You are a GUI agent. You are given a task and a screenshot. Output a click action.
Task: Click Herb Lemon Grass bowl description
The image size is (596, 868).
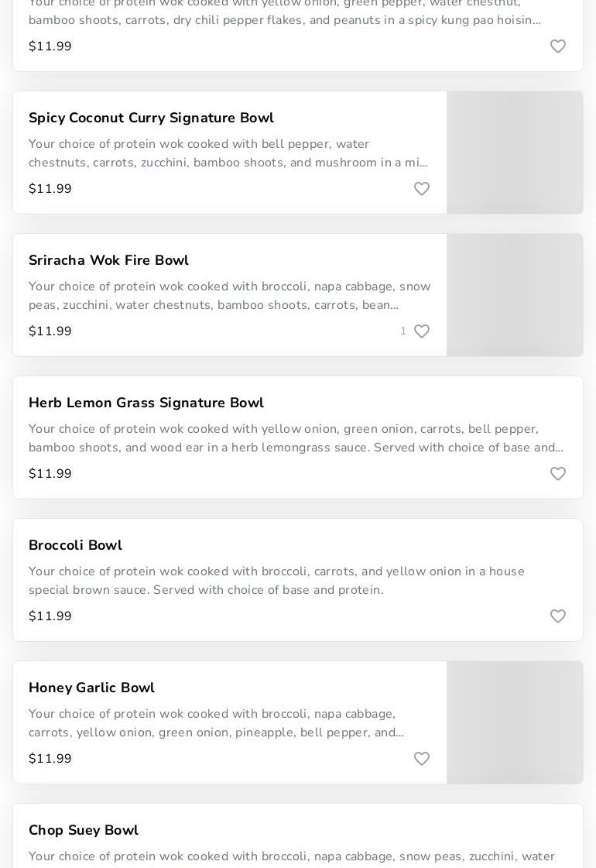click(296, 438)
